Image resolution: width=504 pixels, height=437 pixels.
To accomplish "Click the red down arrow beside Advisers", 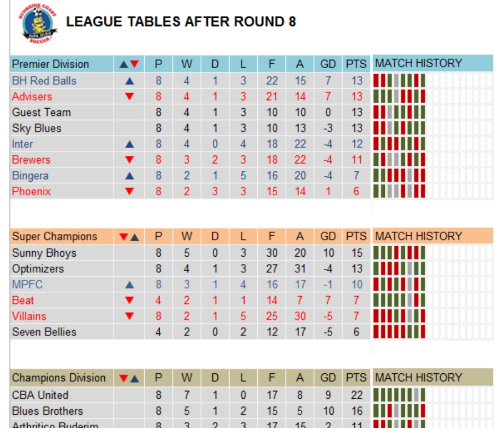I will pyautogui.click(x=130, y=96).
